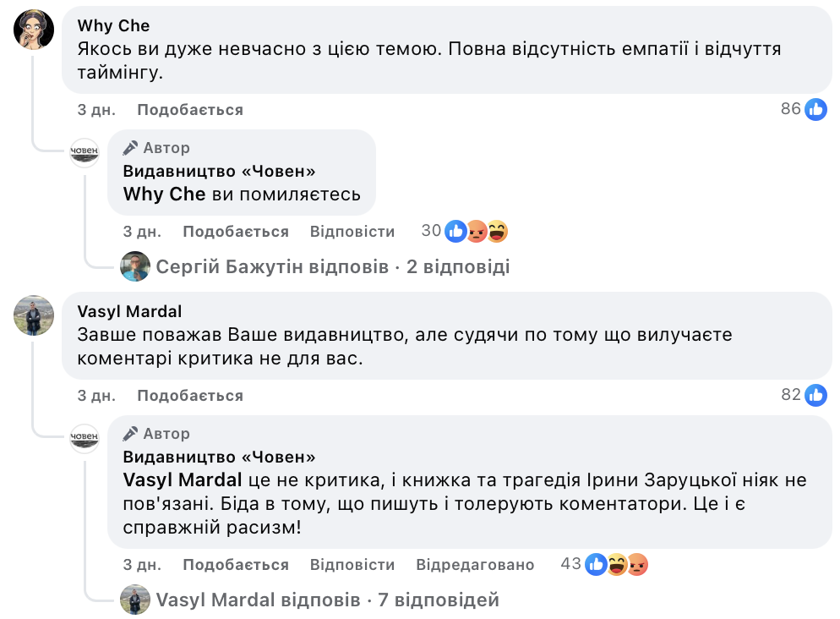Image resolution: width=840 pixels, height=619 pixels.
Task: Open Why Che profile name link
Action: [113, 26]
